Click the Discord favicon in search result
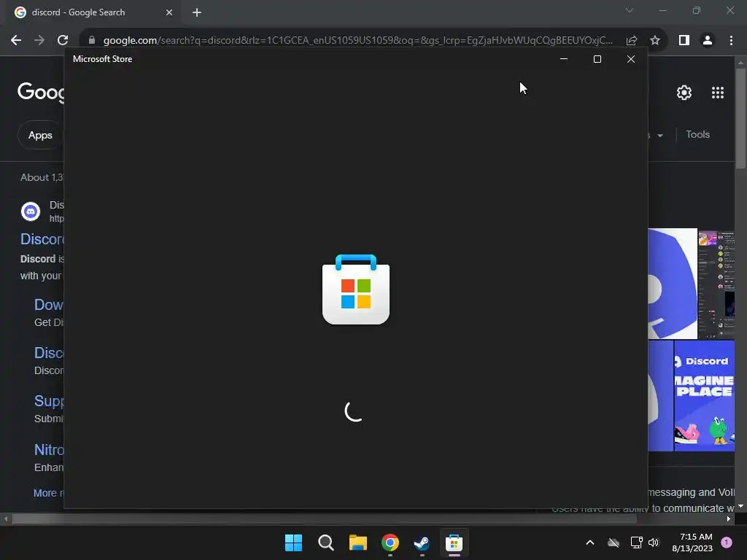The image size is (747, 560). coord(31,211)
